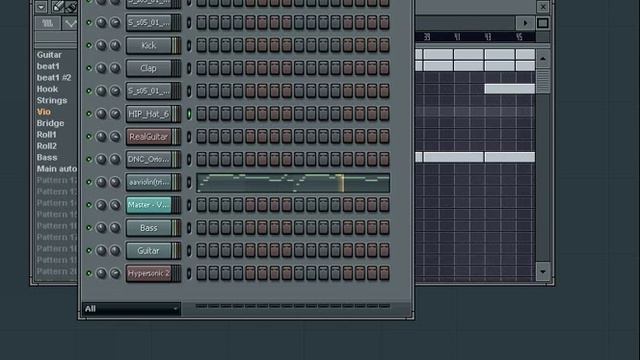Viewport: 640px width, 360px height.
Task: Open the aaviolin channel button
Action: (x=149, y=182)
